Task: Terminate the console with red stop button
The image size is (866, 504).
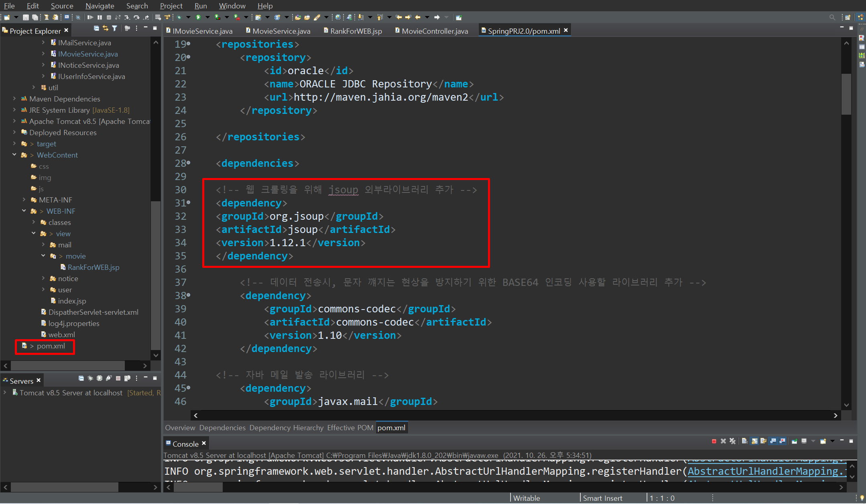Action: coord(714,441)
